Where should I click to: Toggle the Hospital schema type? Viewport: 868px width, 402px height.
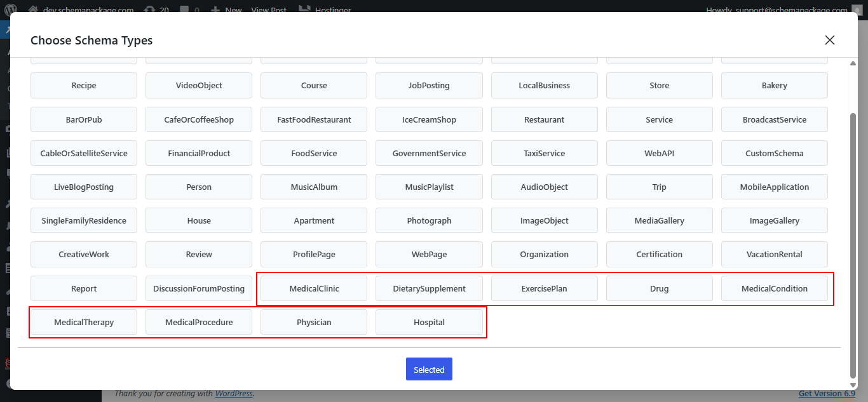(429, 322)
